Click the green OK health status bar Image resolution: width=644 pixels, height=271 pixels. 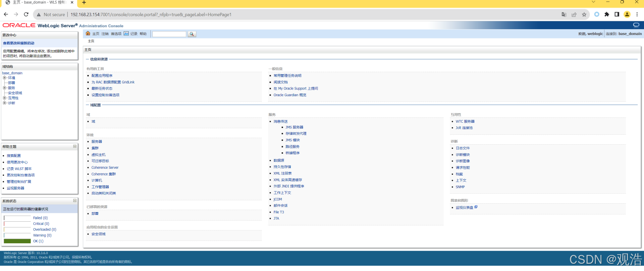(x=17, y=241)
